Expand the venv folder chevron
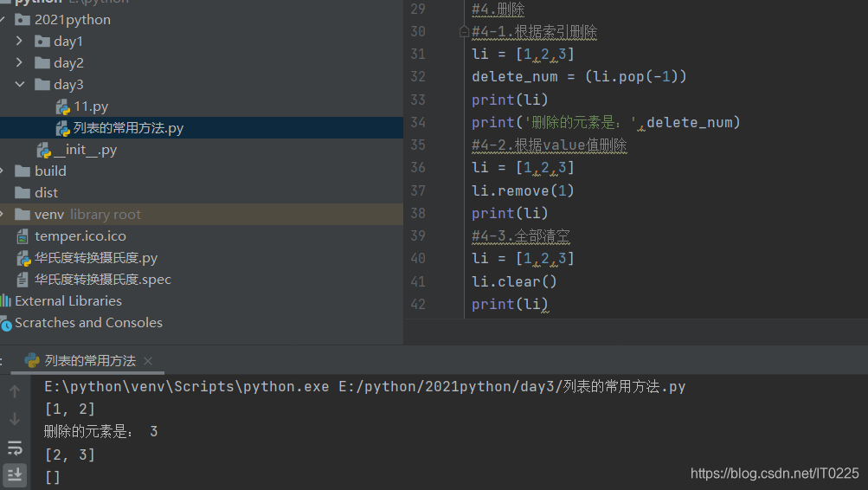 point(3,214)
